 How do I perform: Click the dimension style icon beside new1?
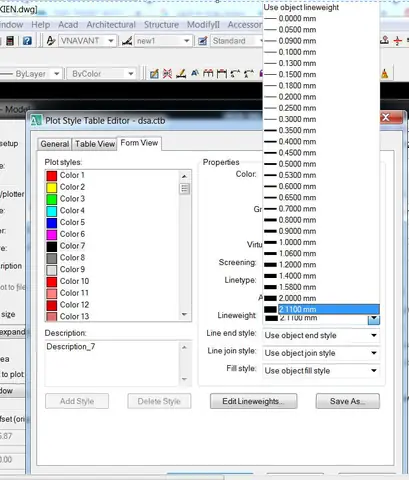tap(127, 41)
